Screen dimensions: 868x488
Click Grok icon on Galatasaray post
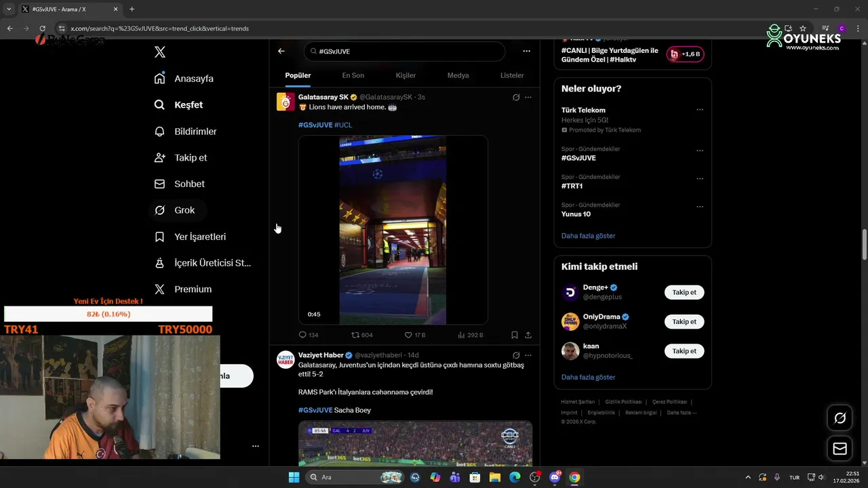516,97
